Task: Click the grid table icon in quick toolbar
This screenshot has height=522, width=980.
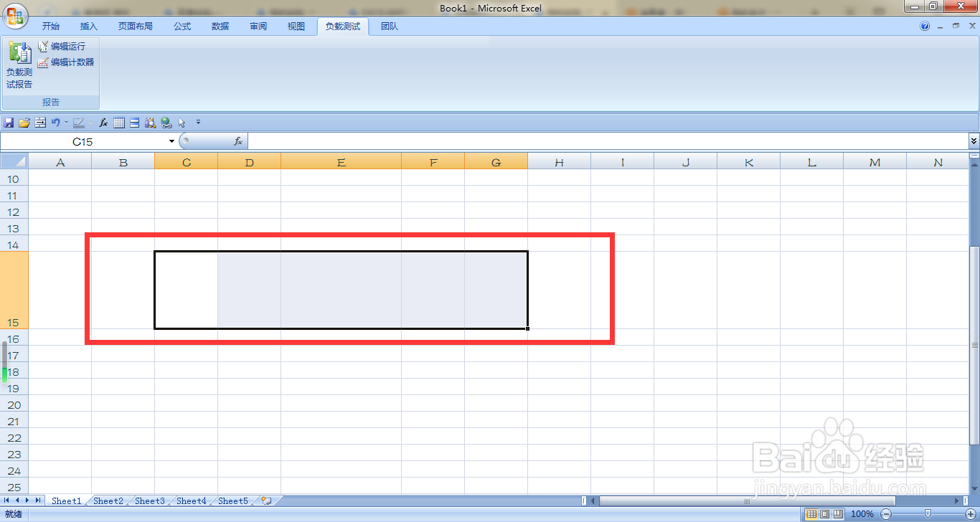Action: [x=119, y=123]
